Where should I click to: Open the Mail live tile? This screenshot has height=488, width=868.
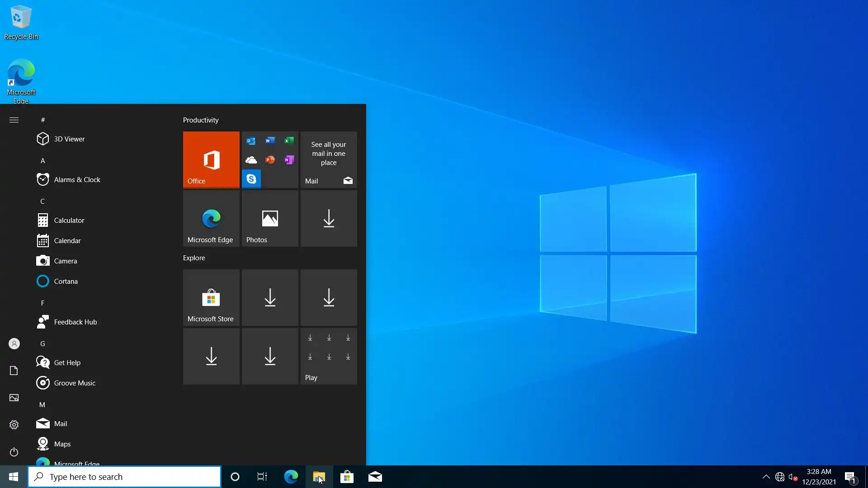[329, 160]
